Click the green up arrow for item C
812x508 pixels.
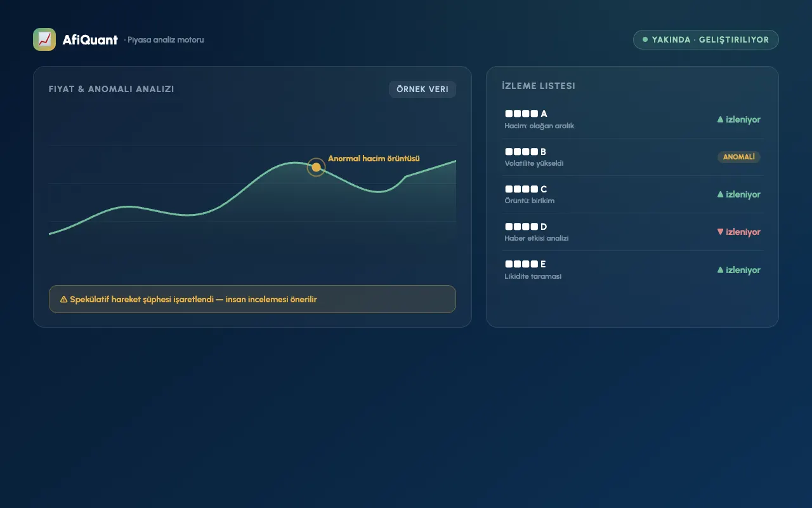coord(720,194)
